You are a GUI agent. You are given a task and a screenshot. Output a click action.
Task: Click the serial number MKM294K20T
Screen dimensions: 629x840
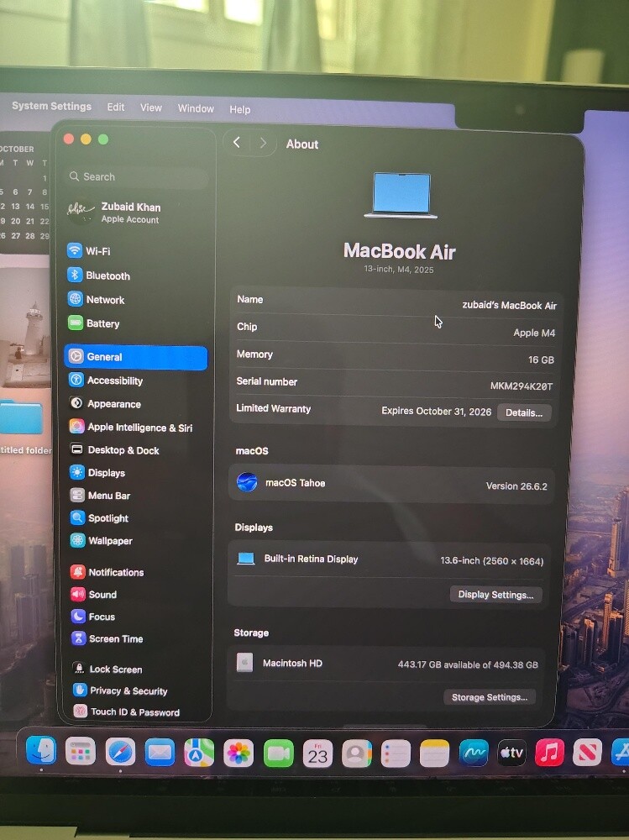[521, 386]
